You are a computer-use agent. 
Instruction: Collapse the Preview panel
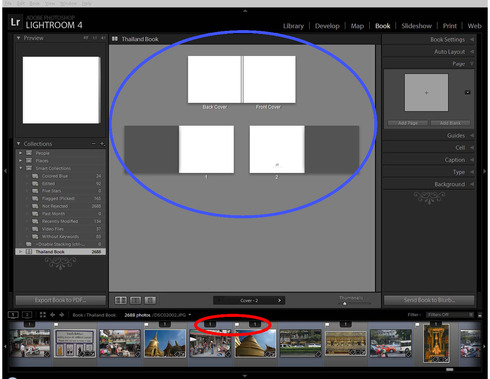pos(19,38)
